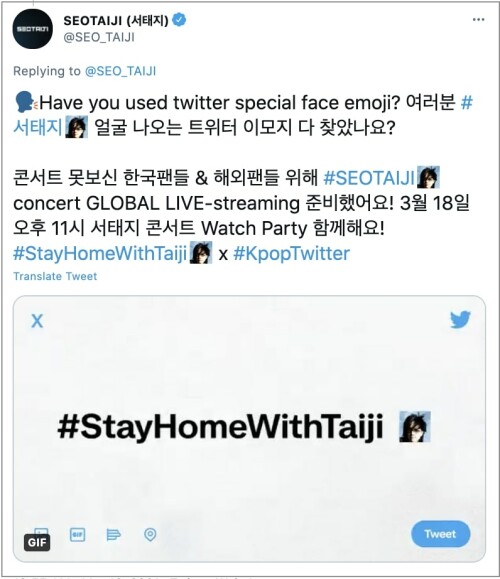Open the #KpopTwitter hashtag

292,254
